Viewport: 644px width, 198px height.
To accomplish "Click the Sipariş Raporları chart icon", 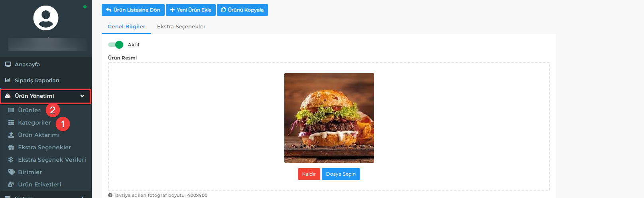I will point(8,80).
